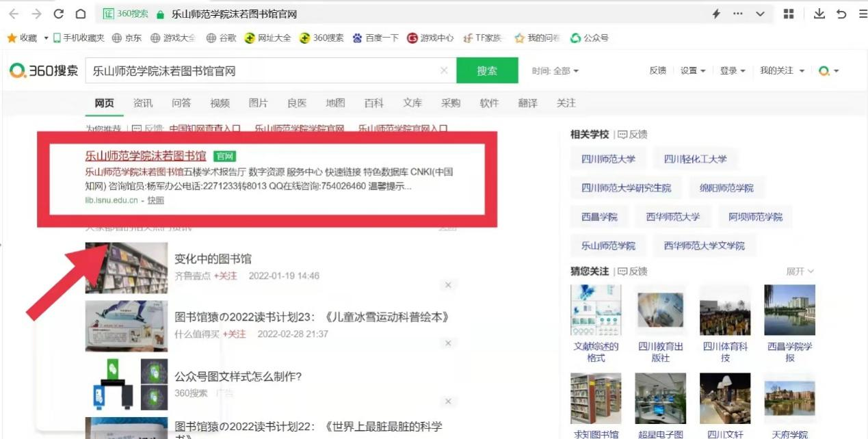
Task: Click the 360搜索 logo
Action: (44, 70)
